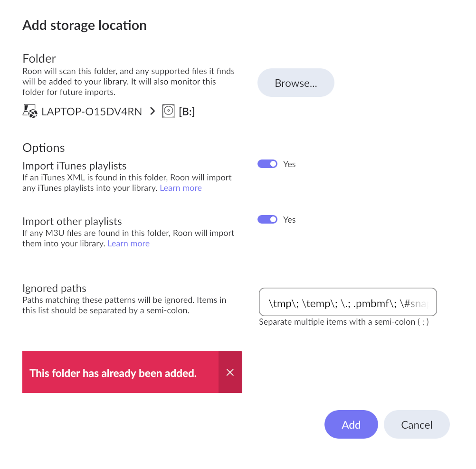
Task: Click the semi-colon hint text below the field
Action: click(344, 322)
